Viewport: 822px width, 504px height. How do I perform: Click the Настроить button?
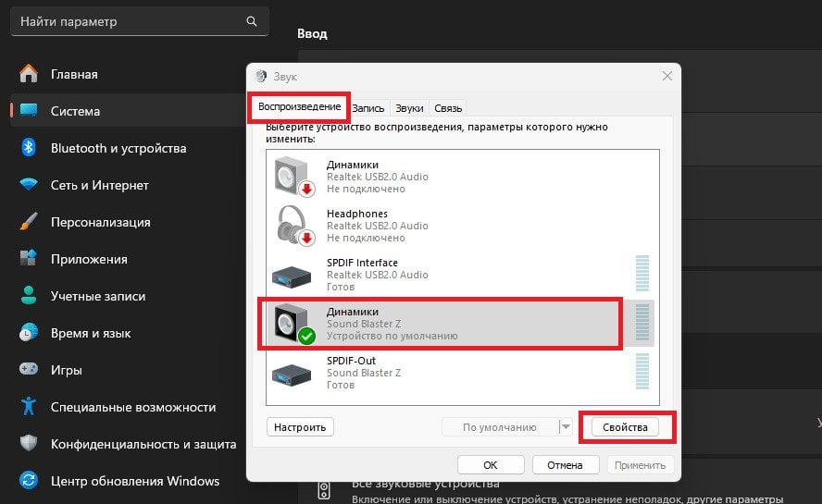pyautogui.click(x=300, y=427)
